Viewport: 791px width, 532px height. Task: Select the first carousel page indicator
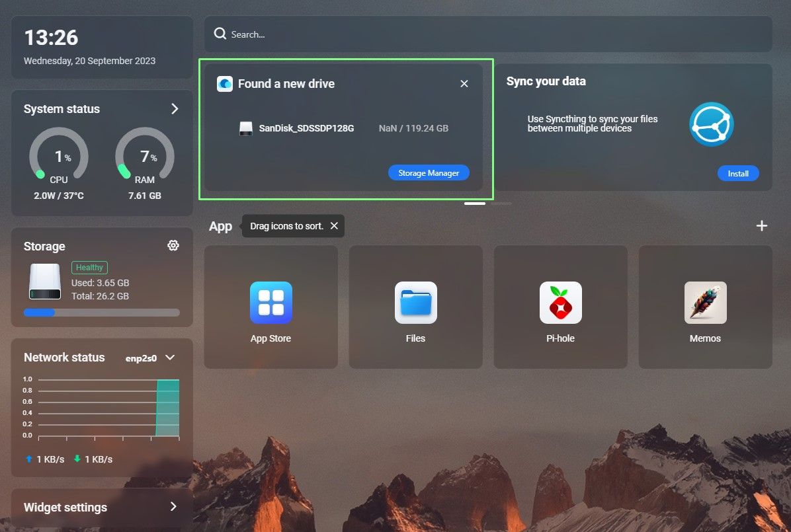click(475, 204)
